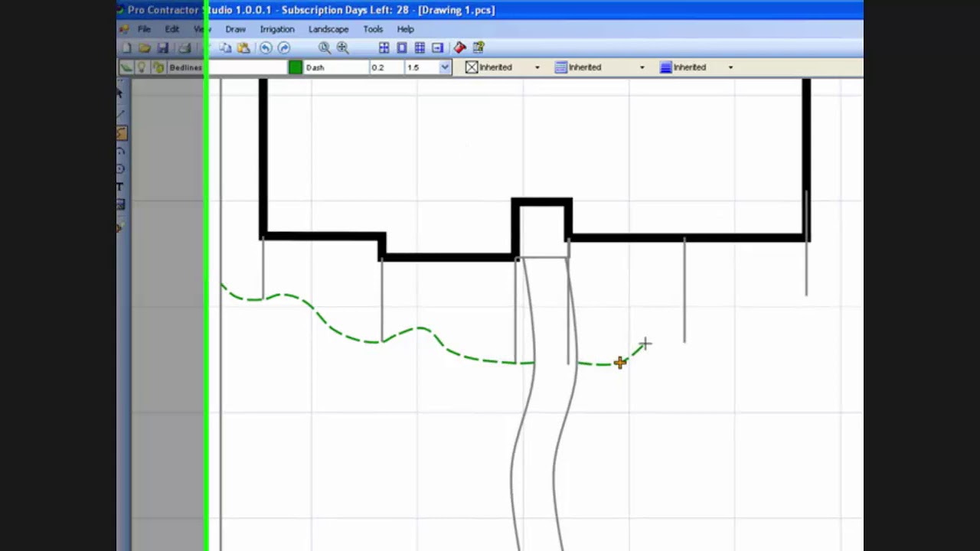Click the Bedlines layer label

coord(186,67)
